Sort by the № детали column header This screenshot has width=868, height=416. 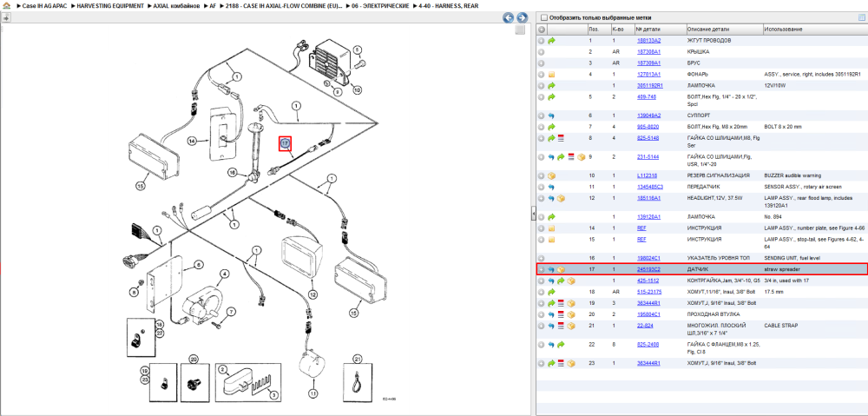660,30
